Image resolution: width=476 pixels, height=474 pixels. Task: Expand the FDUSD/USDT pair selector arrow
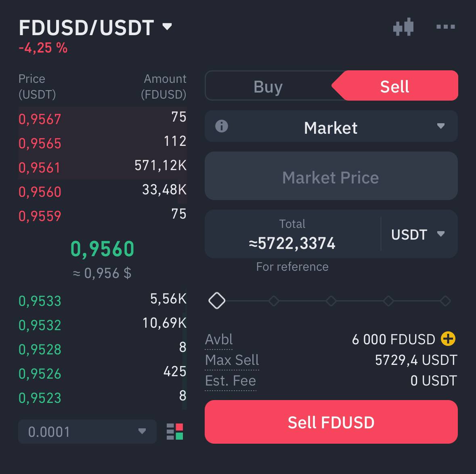[167, 26]
